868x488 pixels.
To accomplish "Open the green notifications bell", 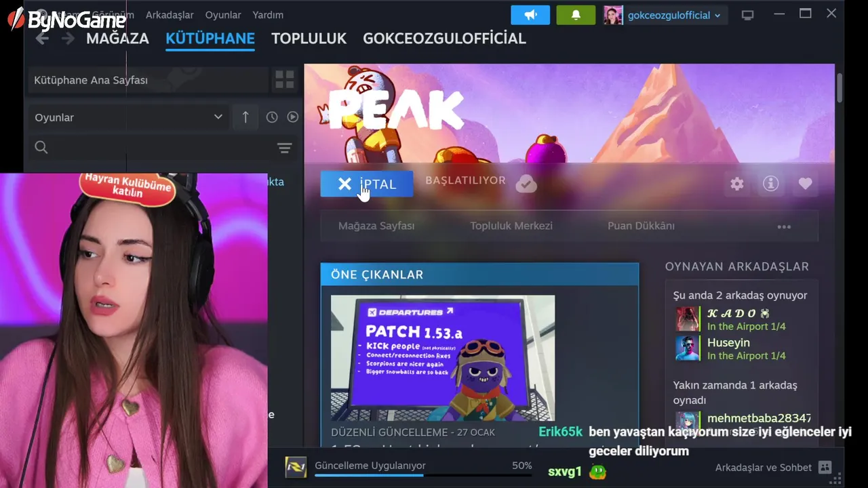I will [576, 15].
